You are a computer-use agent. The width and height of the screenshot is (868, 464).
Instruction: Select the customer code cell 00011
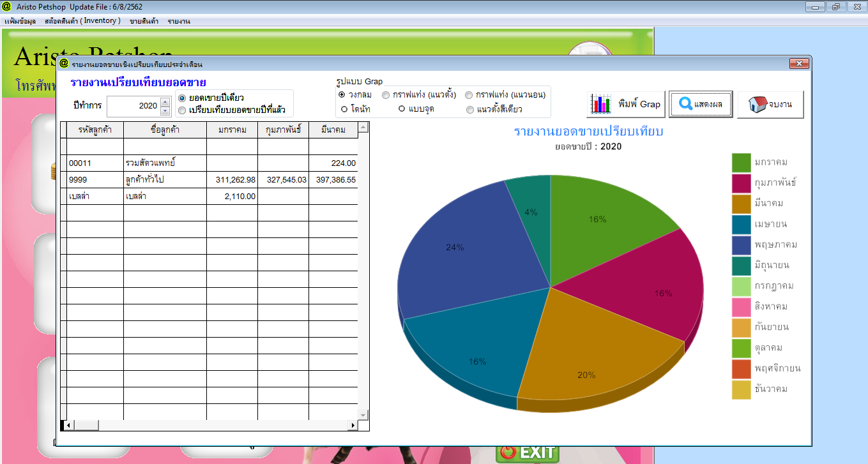95,163
